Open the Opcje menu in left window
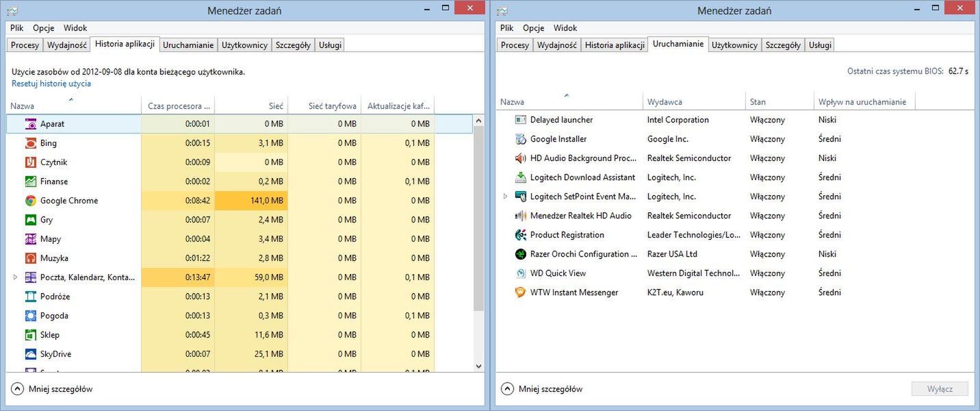The height and width of the screenshot is (411, 980). (43, 28)
